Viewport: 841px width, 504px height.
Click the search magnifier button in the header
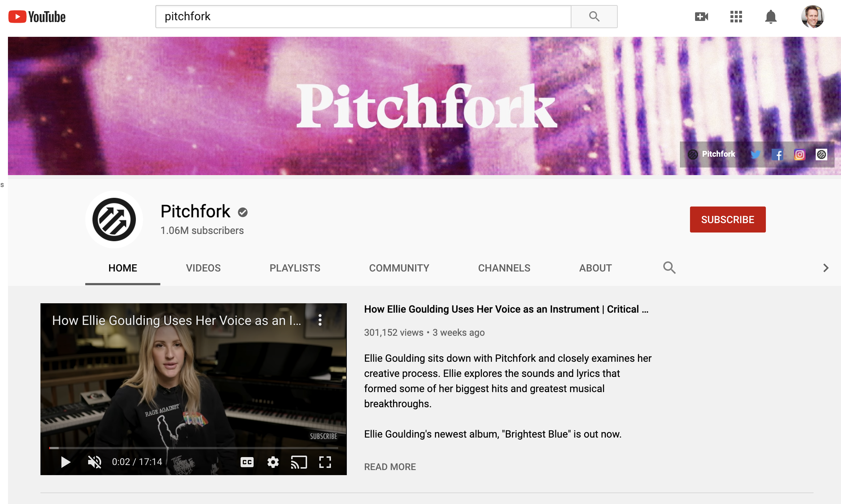(x=594, y=17)
